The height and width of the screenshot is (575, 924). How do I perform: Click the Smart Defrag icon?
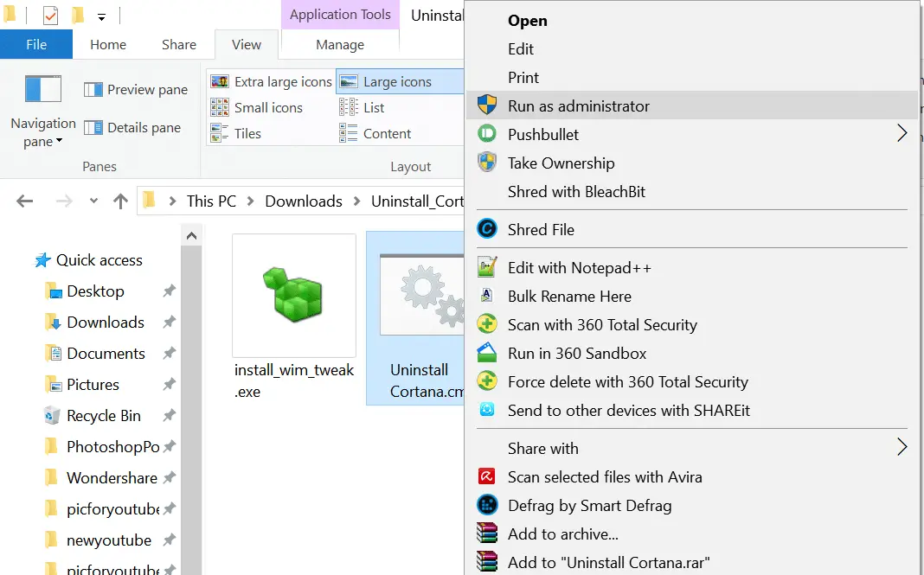pyautogui.click(x=487, y=504)
